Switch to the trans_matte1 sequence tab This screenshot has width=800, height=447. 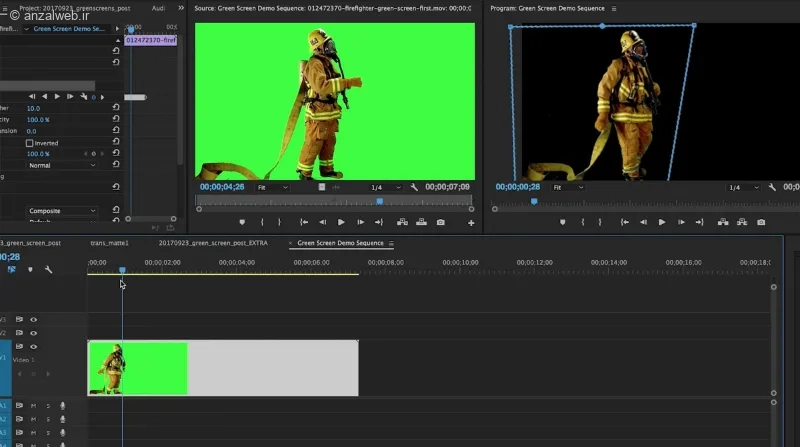point(109,243)
